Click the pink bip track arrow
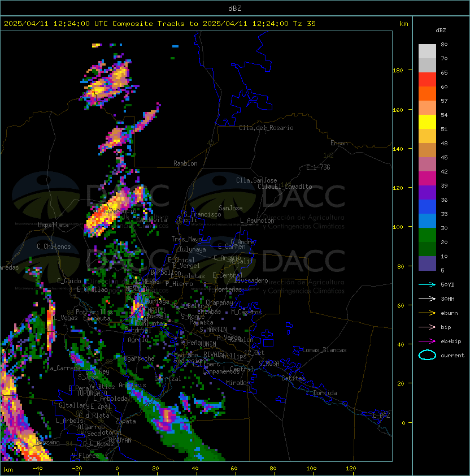 (427, 327)
